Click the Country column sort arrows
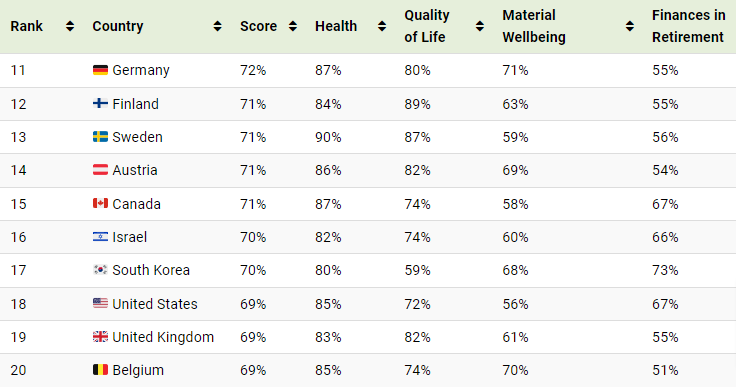 (x=217, y=26)
